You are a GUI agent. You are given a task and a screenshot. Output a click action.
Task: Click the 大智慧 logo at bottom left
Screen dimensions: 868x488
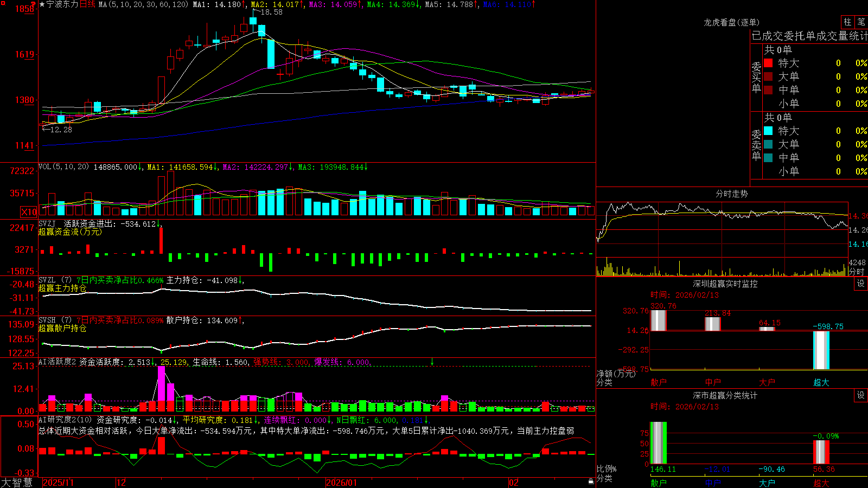click(17, 483)
